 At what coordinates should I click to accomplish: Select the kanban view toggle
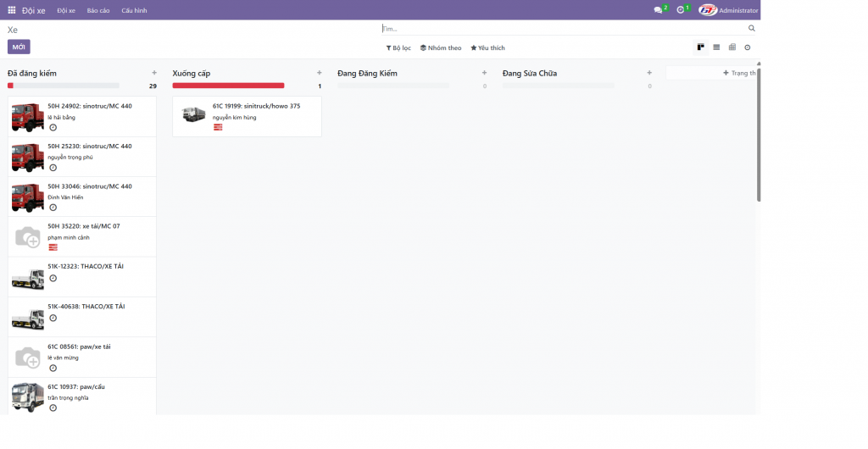click(x=701, y=47)
